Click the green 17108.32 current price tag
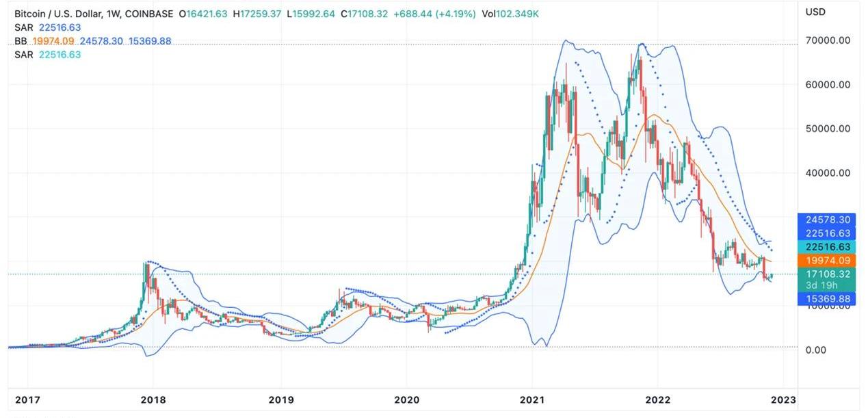 (826, 274)
